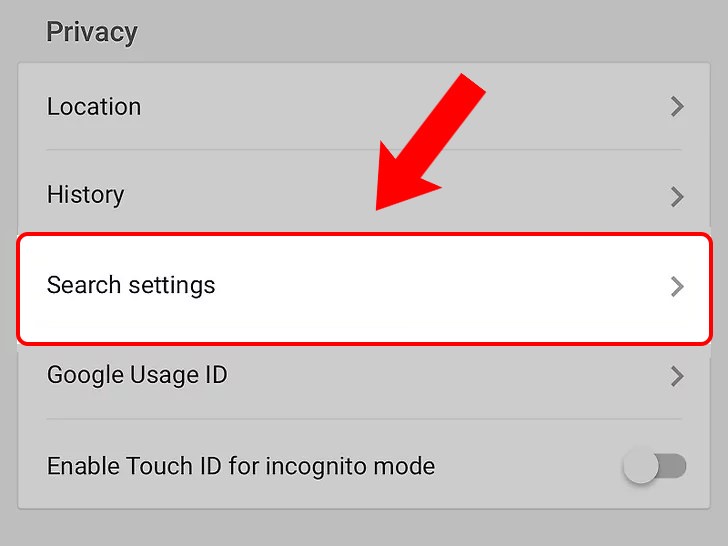Open the History setting
The image size is (728, 546).
[x=86, y=194]
